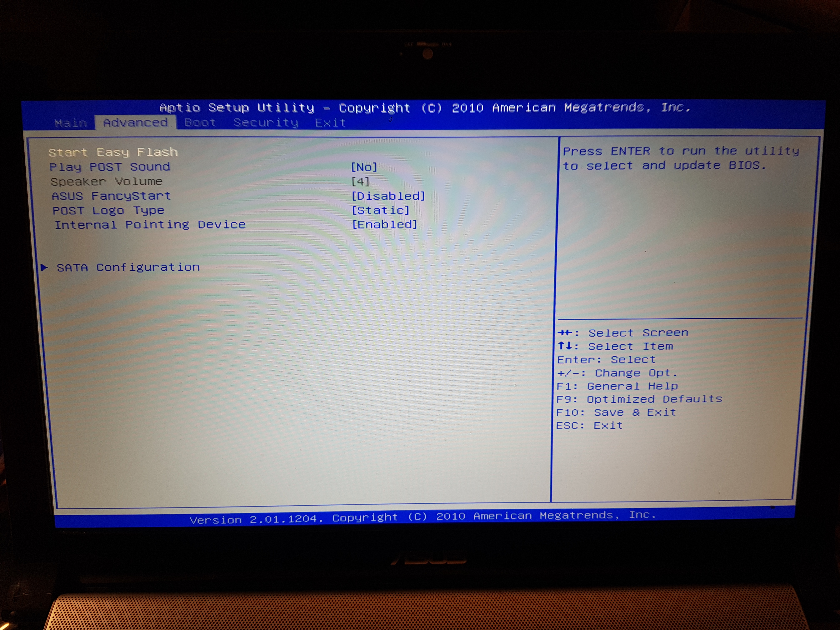Click the Enter: Select hint
This screenshot has height=630, width=840.
click(606, 360)
